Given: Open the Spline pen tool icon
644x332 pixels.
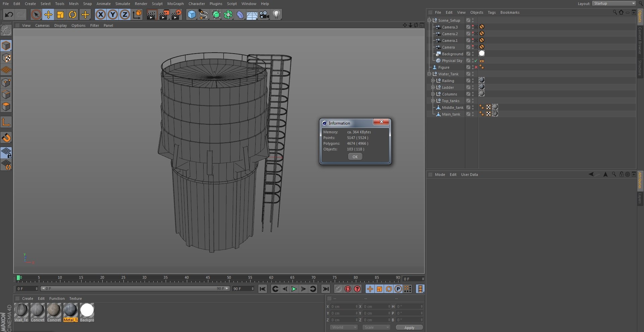Looking at the screenshot, I should [x=204, y=14].
